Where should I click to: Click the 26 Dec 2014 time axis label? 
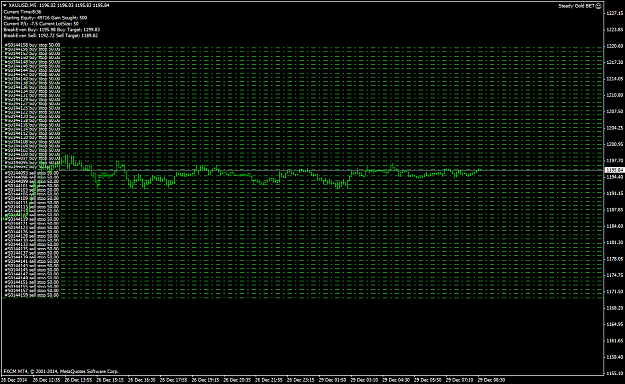[14, 380]
